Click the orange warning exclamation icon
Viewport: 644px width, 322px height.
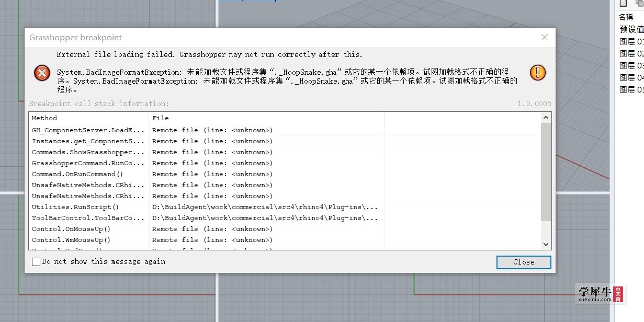point(538,73)
